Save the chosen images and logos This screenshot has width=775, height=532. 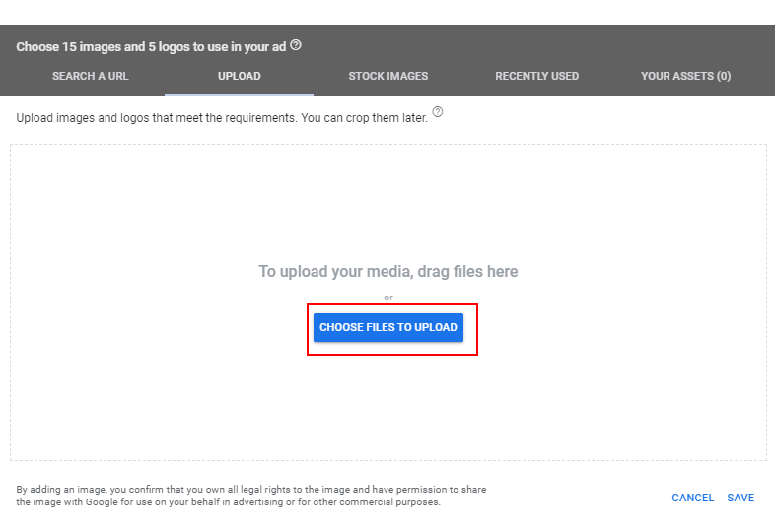coord(740,498)
